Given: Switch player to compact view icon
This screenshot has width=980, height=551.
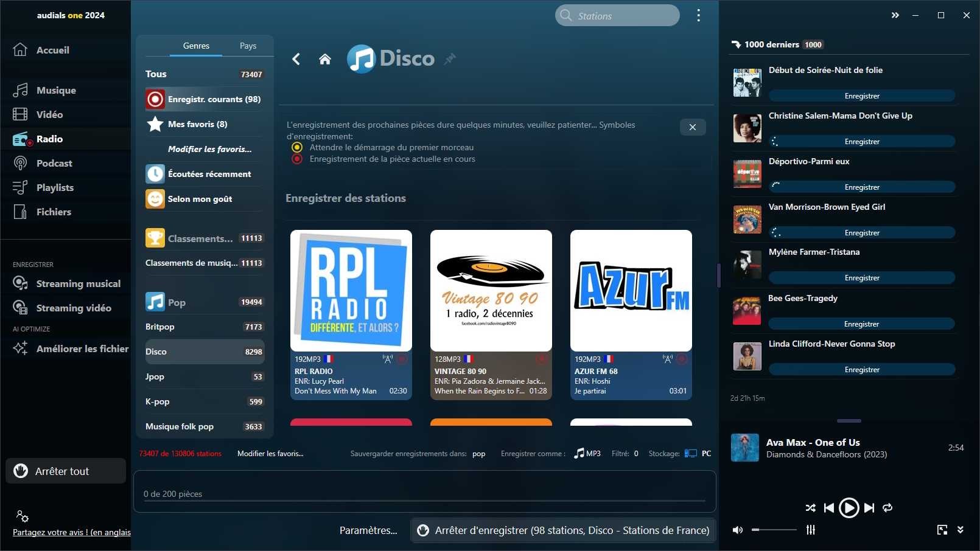Looking at the screenshot, I should pos(942,530).
